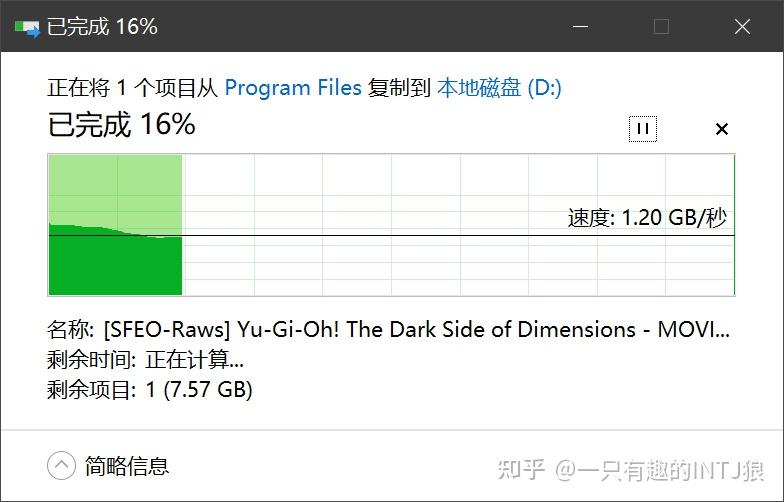Click the 剩余时间 正在计算 line

click(145, 360)
